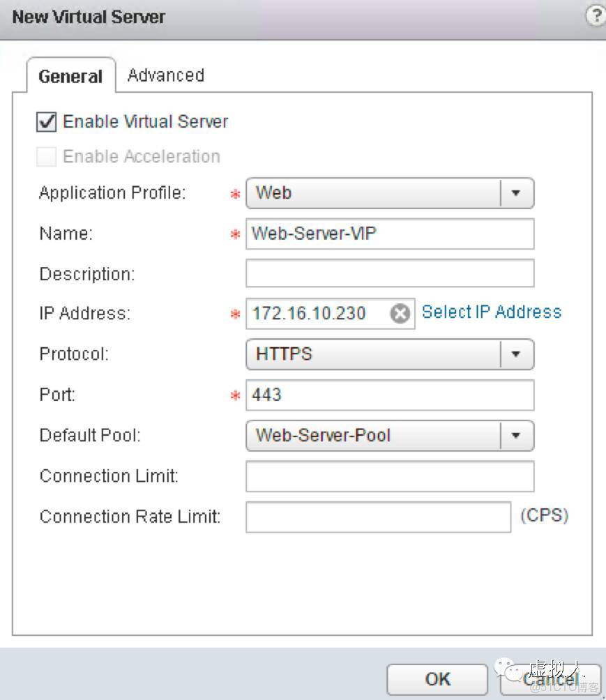Focus the Name text field
This screenshot has height=700, width=606.
(x=389, y=234)
